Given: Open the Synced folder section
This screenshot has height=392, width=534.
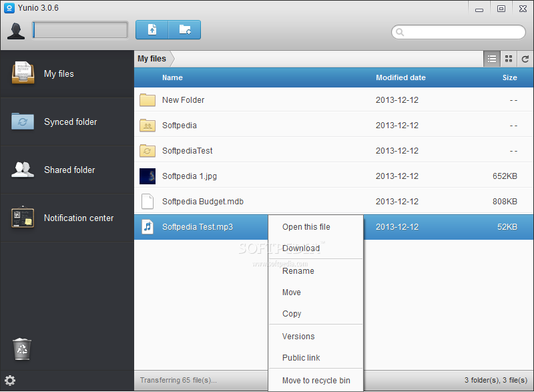Looking at the screenshot, I should (67, 122).
